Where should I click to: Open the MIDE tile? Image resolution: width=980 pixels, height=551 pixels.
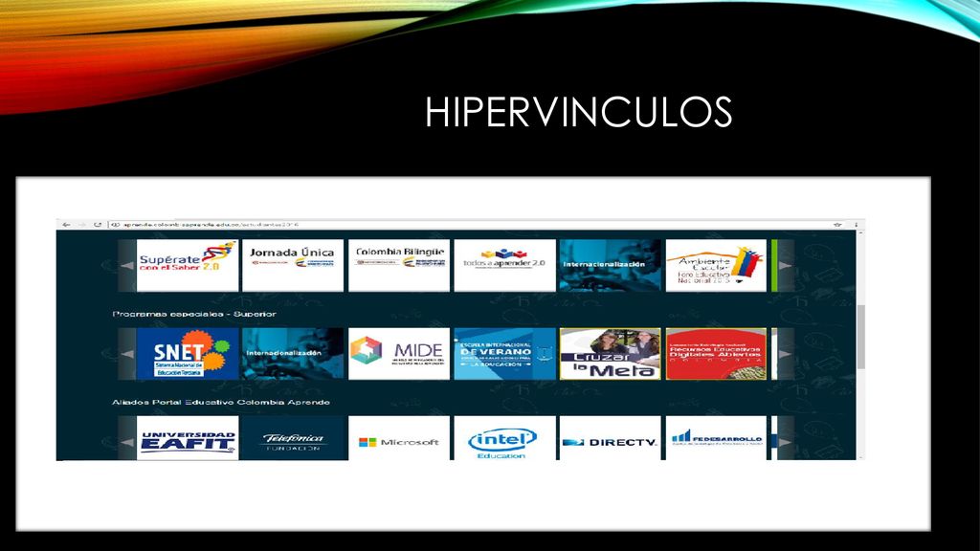[399, 354]
